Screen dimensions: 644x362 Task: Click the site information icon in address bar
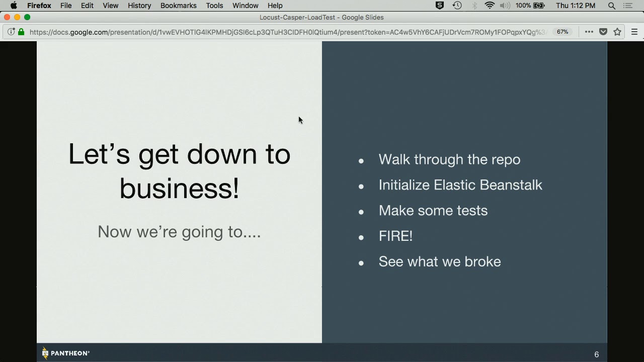click(x=11, y=32)
